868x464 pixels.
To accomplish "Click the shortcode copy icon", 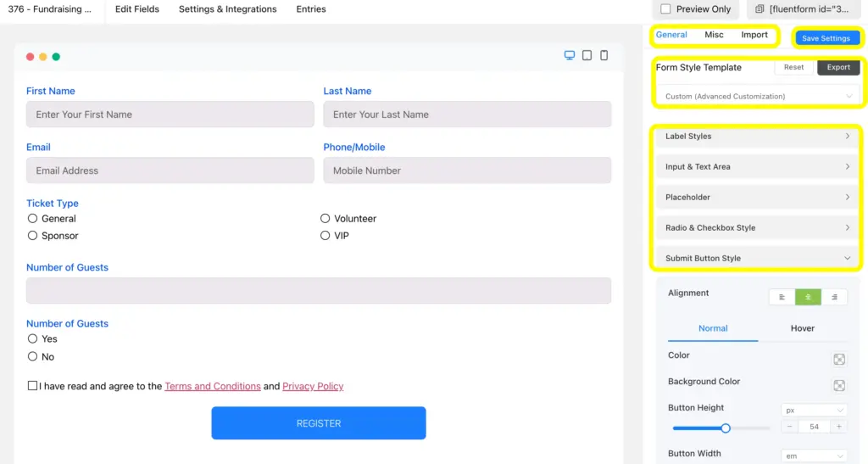I will click(759, 8).
